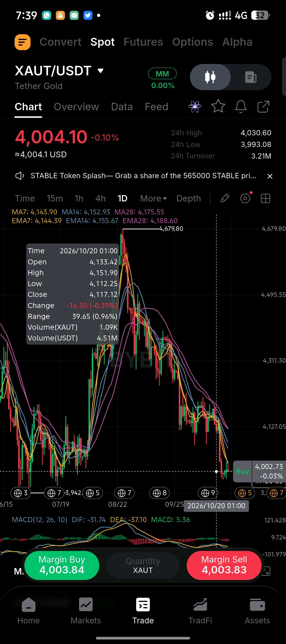Image resolution: width=286 pixels, height=644 pixels.
Task: Switch to candlestick chart view
Action: coord(210,77)
